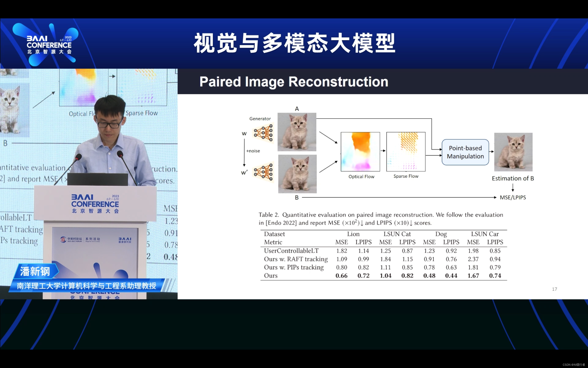
Task: Click value 1.98 in the UserControllableLT row
Action: click(473, 251)
